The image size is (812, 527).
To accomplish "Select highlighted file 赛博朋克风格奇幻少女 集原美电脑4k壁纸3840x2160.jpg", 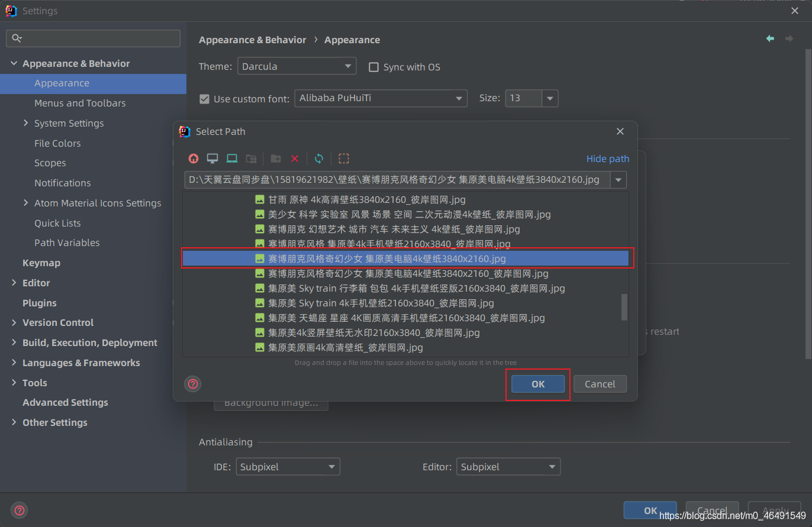I will [405, 258].
